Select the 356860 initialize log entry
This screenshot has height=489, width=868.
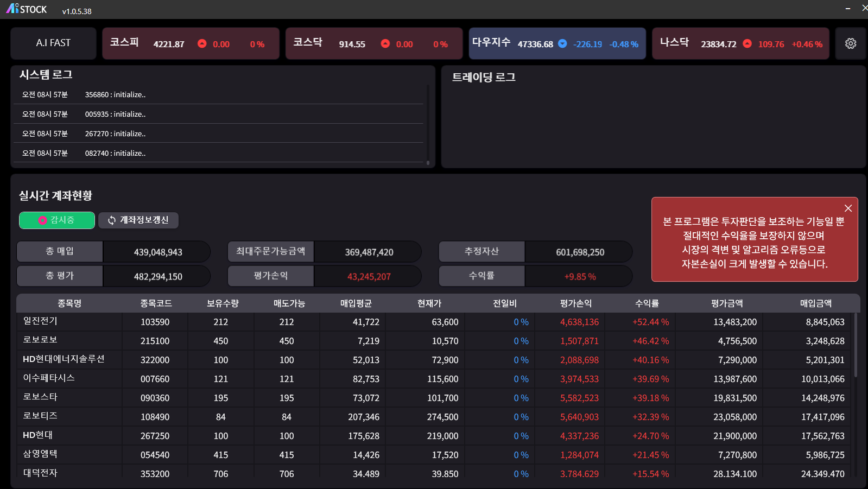pyautogui.click(x=115, y=94)
